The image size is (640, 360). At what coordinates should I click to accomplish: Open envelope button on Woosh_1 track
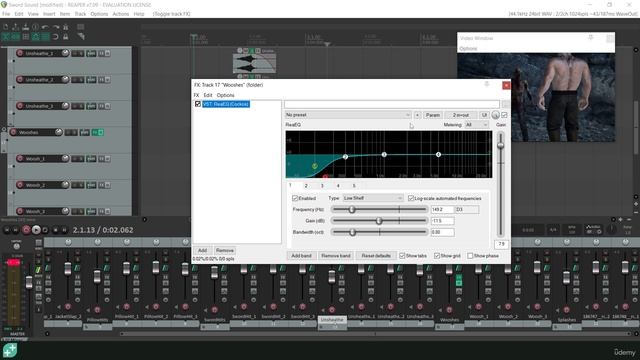click(91, 159)
